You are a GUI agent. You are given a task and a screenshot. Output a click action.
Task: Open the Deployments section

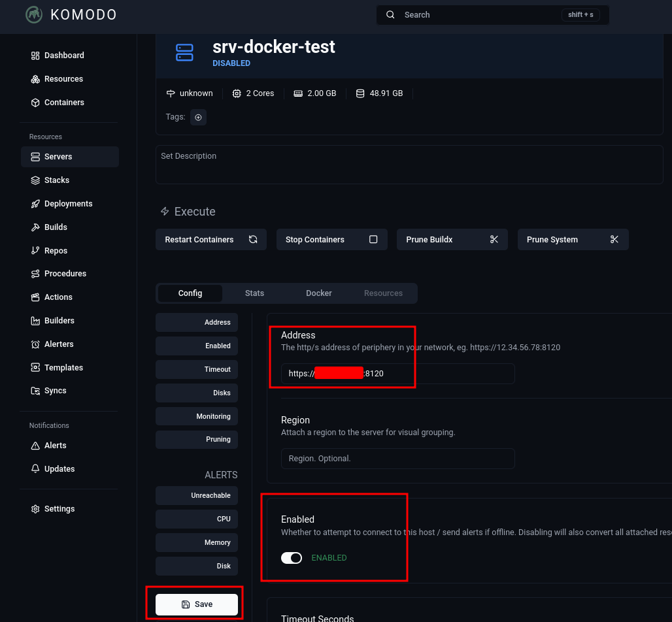(x=61, y=204)
